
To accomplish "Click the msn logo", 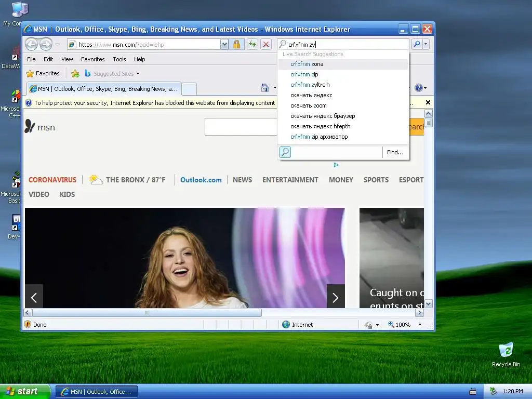I will (x=40, y=127).
